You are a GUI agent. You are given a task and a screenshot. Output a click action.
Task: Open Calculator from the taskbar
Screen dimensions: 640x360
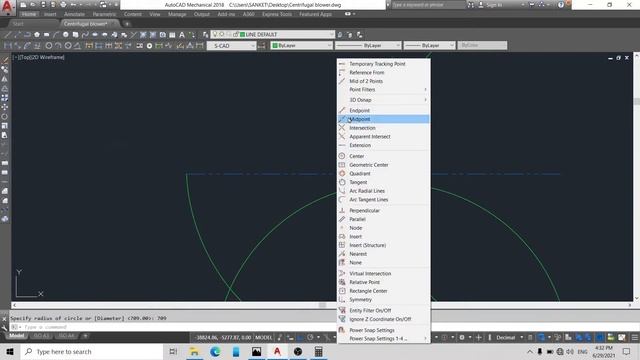pos(319,351)
